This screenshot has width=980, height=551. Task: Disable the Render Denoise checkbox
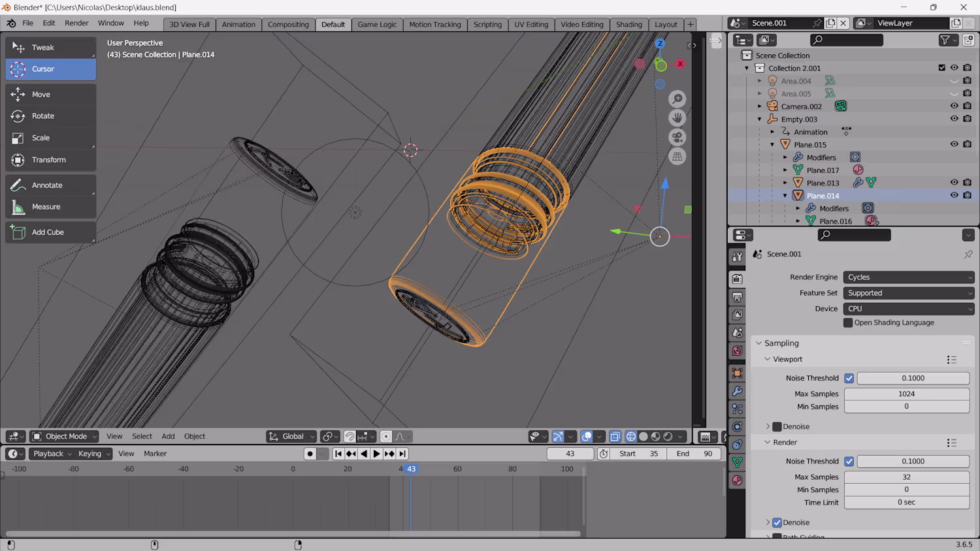coord(777,522)
